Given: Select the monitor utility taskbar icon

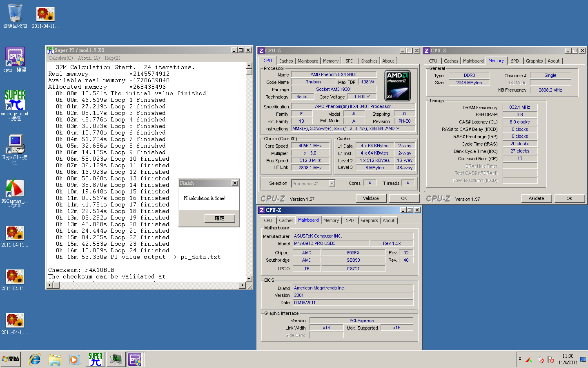Looking at the screenshot, I should [x=116, y=359].
